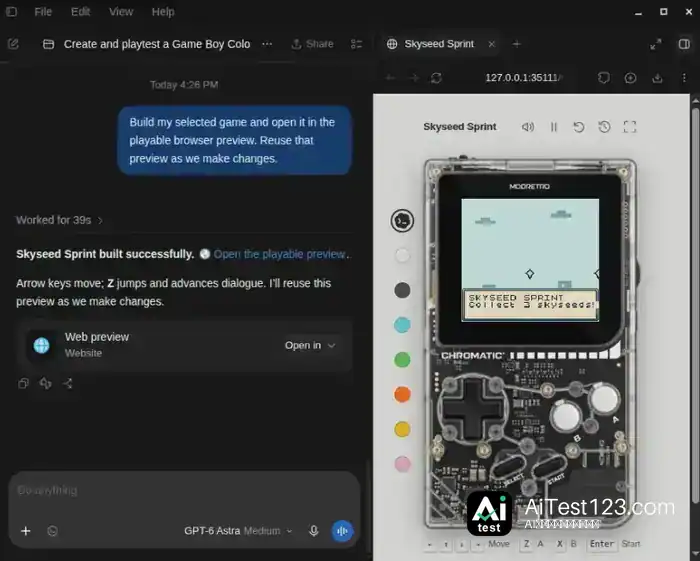The width and height of the screenshot is (700, 561).
Task: Expand the preview panel with the diagonal arrows icon
Action: [x=655, y=44]
